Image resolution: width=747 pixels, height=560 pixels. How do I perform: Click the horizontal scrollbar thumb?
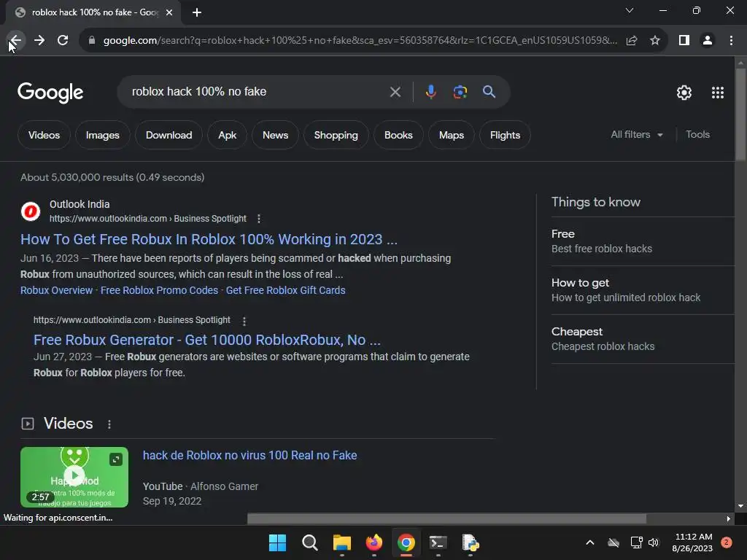tap(446, 518)
